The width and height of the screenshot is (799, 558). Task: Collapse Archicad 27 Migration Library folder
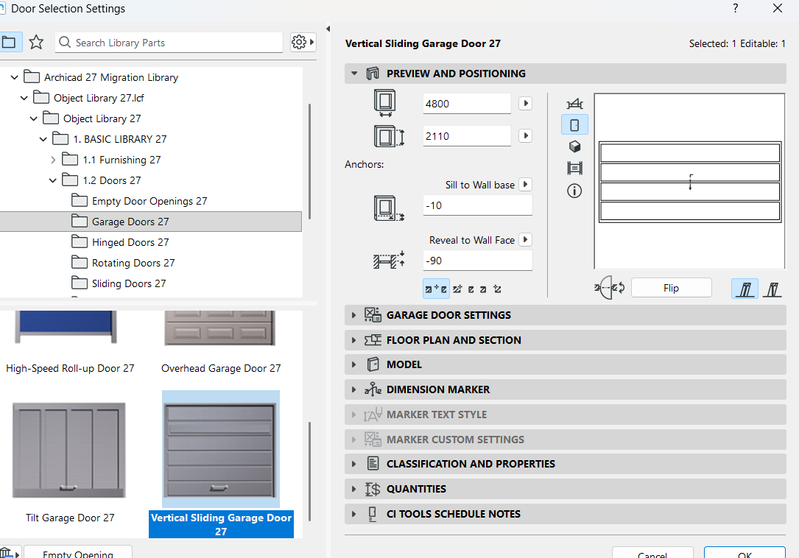pos(14,77)
